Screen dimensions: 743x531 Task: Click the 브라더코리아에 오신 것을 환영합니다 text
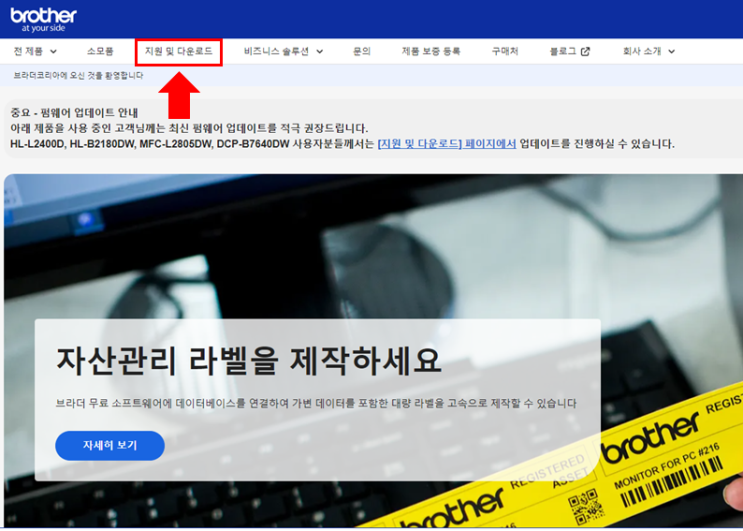78,75
